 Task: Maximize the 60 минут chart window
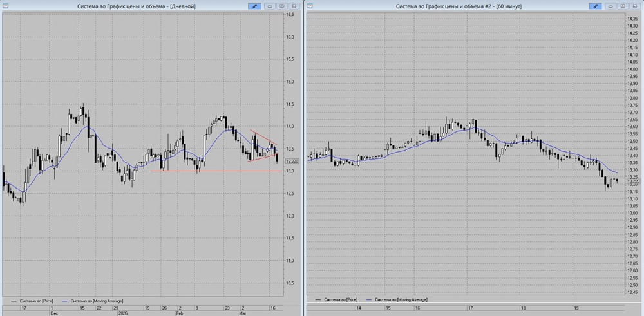(623, 6)
